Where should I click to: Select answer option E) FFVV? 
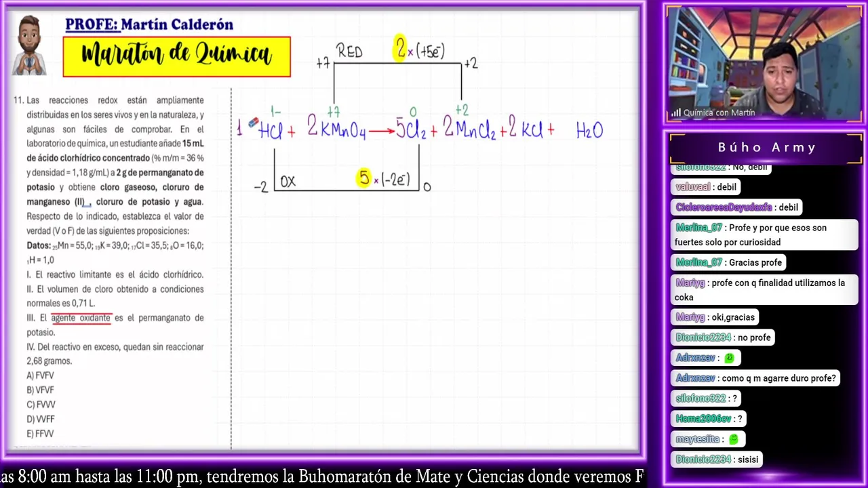click(40, 434)
